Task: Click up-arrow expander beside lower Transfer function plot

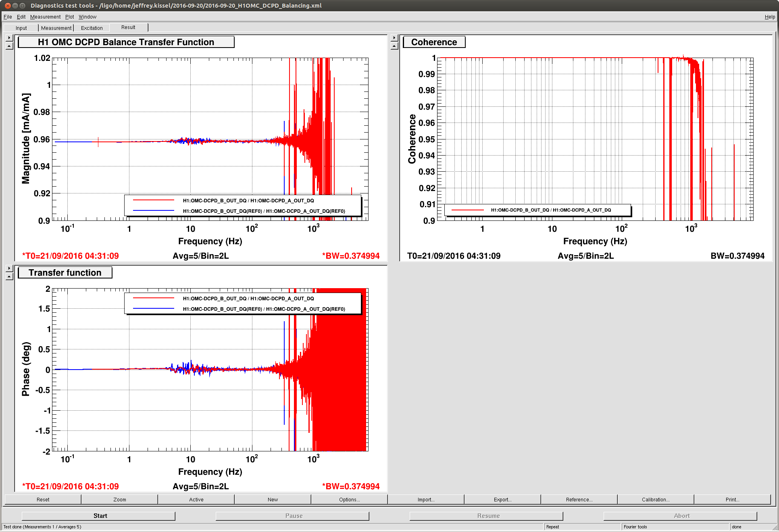Action: 9,276
